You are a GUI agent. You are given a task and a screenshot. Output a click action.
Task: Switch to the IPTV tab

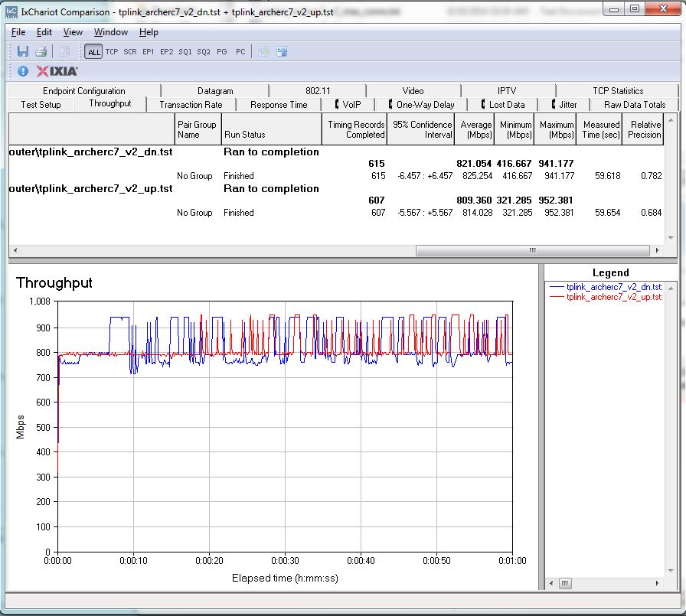(x=507, y=91)
